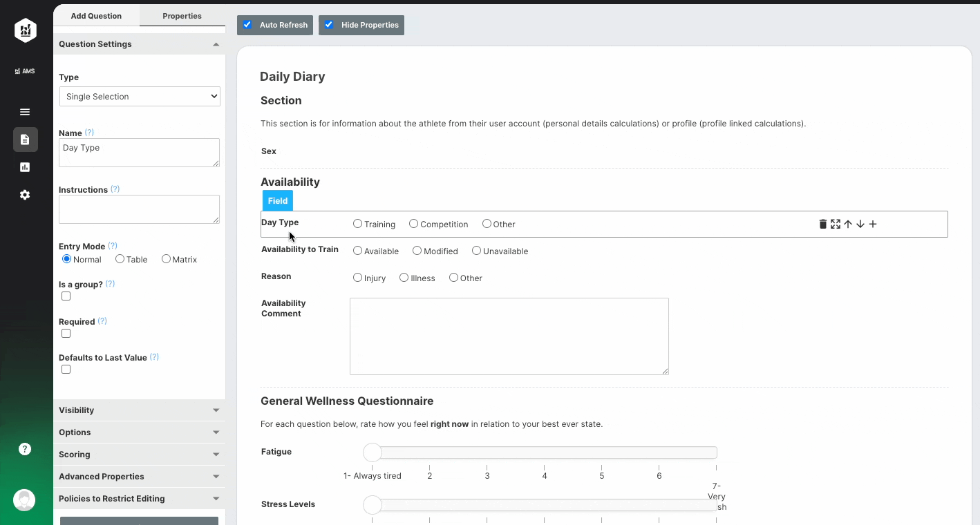Select the Unavailable availability option
The width and height of the screenshot is (980, 525).
point(477,251)
